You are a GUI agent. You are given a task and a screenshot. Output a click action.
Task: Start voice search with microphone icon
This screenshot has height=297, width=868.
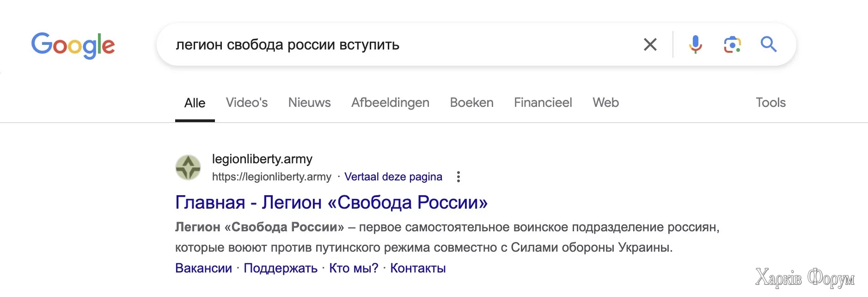[x=695, y=45]
